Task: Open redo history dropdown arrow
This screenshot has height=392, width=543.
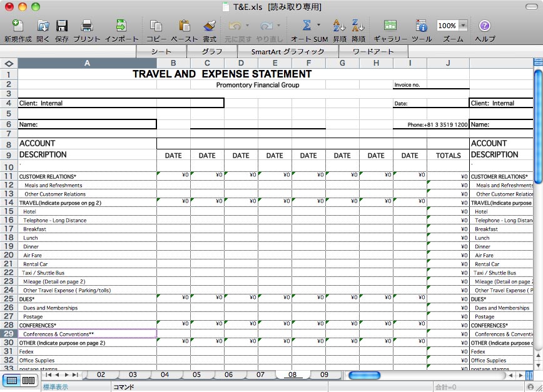Action: click(x=278, y=25)
